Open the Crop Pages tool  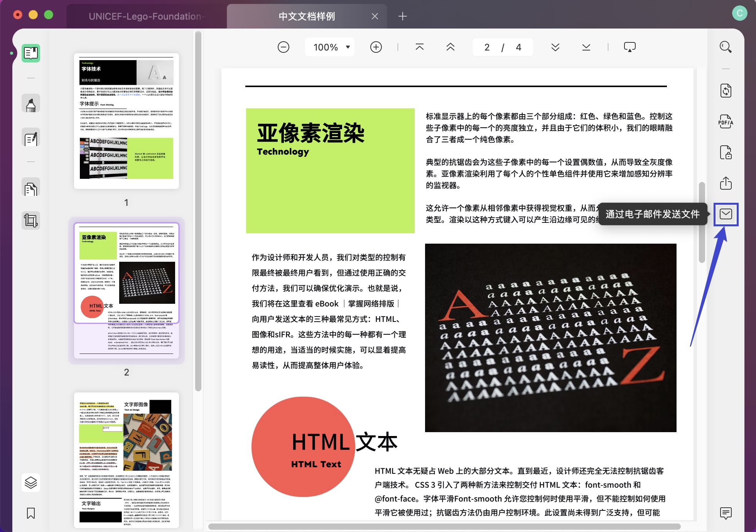[31, 221]
